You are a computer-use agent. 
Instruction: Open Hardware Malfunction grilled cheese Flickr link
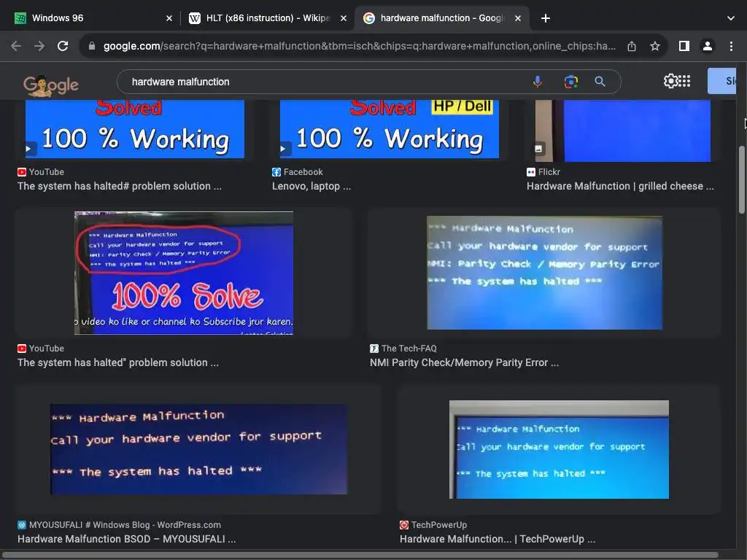coord(620,186)
